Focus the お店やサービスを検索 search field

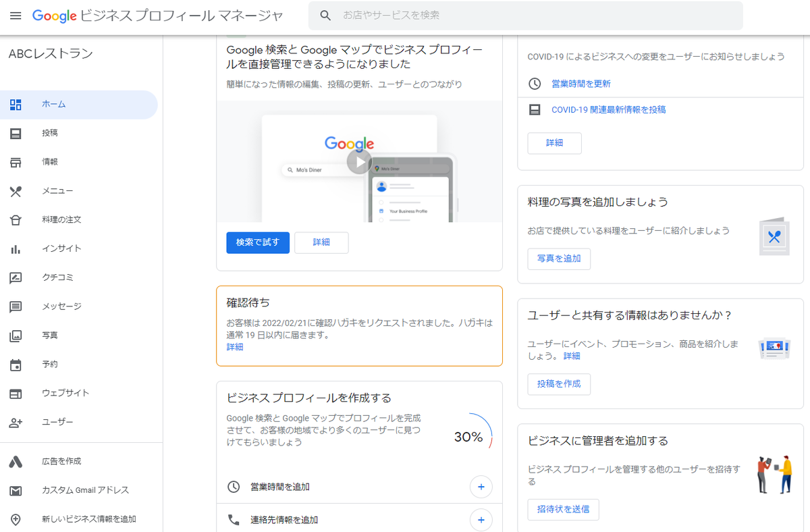[525, 15]
